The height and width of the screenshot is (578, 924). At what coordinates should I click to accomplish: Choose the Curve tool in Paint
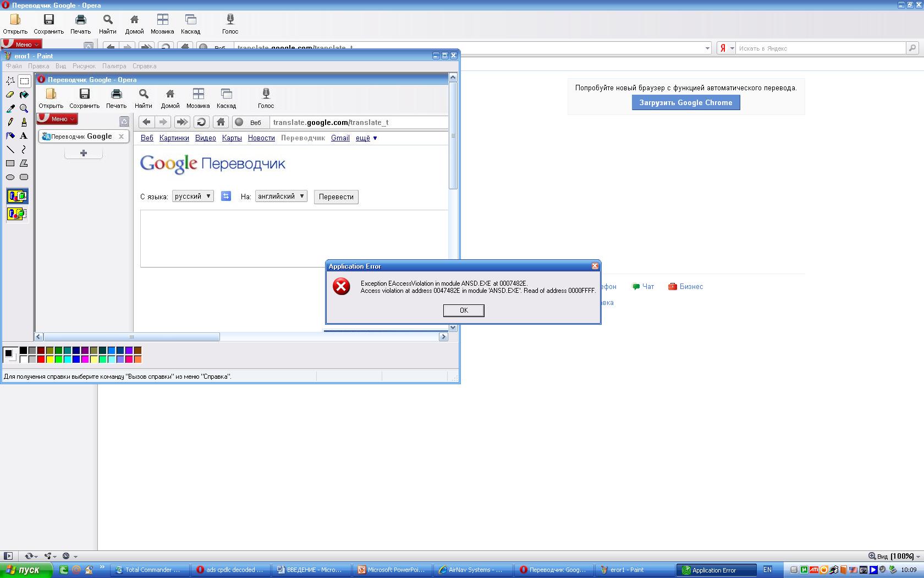point(24,150)
